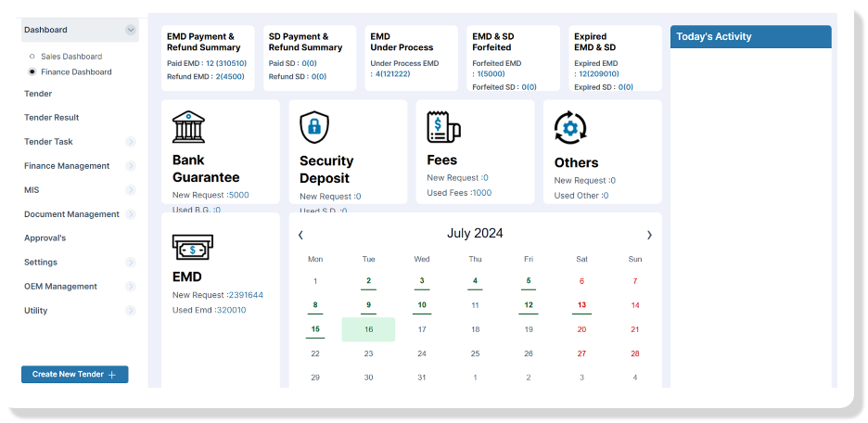Open the Approval's menu item
868x423 pixels.
tap(45, 238)
